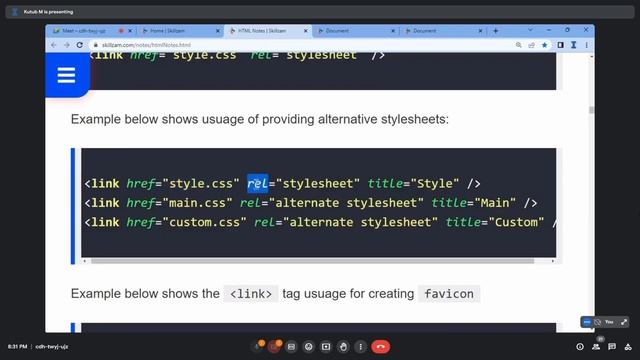Close the Home | Skillzam tab
The height and width of the screenshot is (360, 640).
[218, 31]
